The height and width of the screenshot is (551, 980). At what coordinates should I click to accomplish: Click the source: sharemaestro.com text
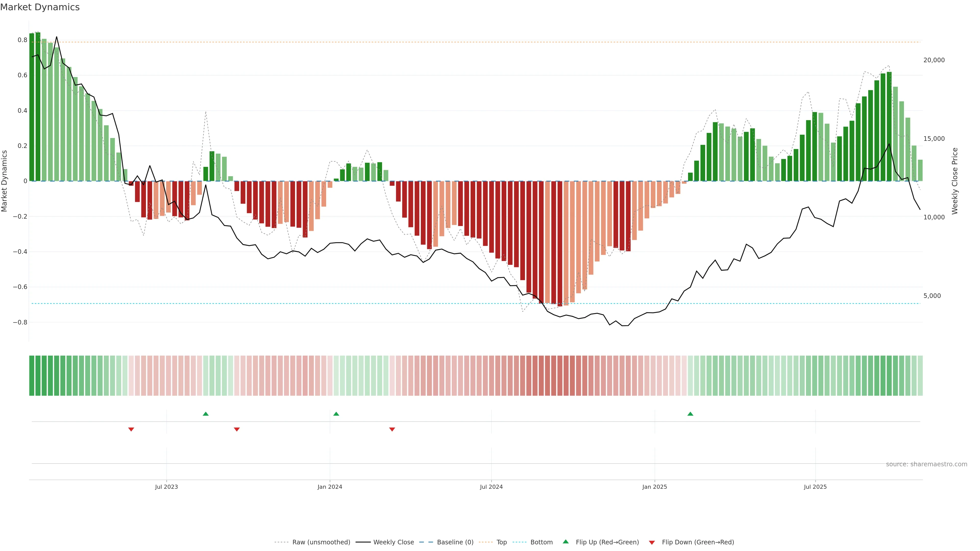(926, 464)
